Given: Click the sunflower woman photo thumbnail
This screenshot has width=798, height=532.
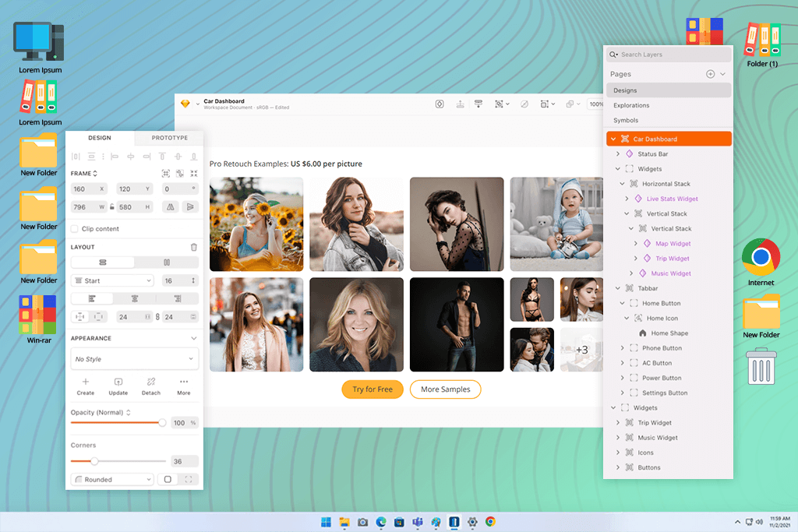Looking at the screenshot, I should (x=256, y=224).
